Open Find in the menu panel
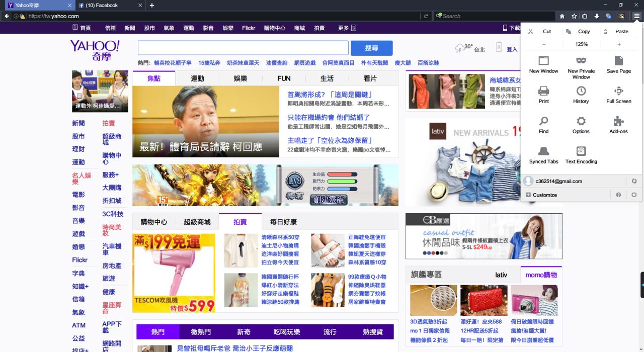This screenshot has width=644, height=352. pos(543,125)
